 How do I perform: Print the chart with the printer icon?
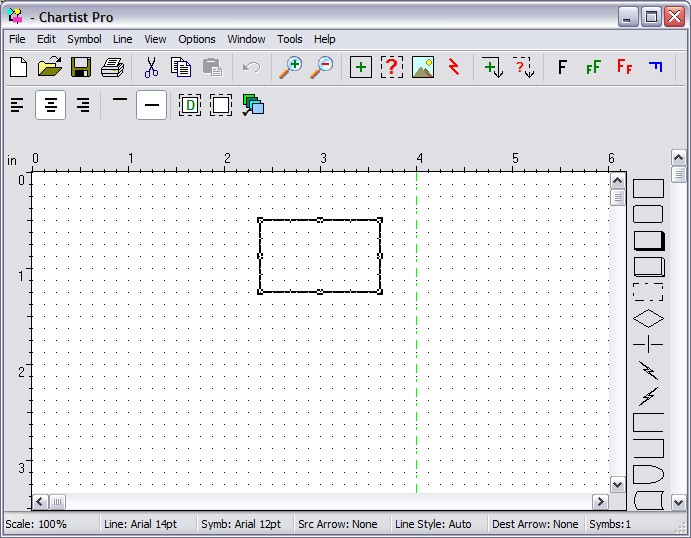(x=113, y=68)
